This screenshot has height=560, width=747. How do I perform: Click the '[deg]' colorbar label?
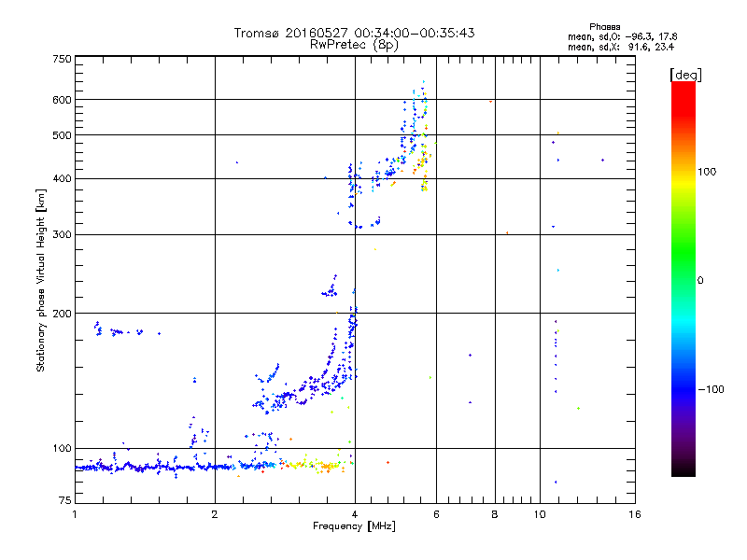(x=685, y=75)
